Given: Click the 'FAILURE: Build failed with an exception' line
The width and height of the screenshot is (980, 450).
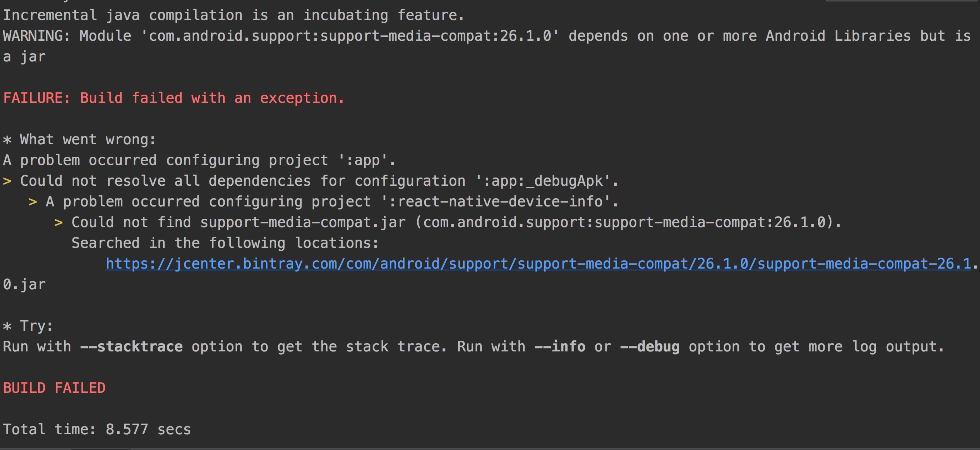Looking at the screenshot, I should point(174,98).
